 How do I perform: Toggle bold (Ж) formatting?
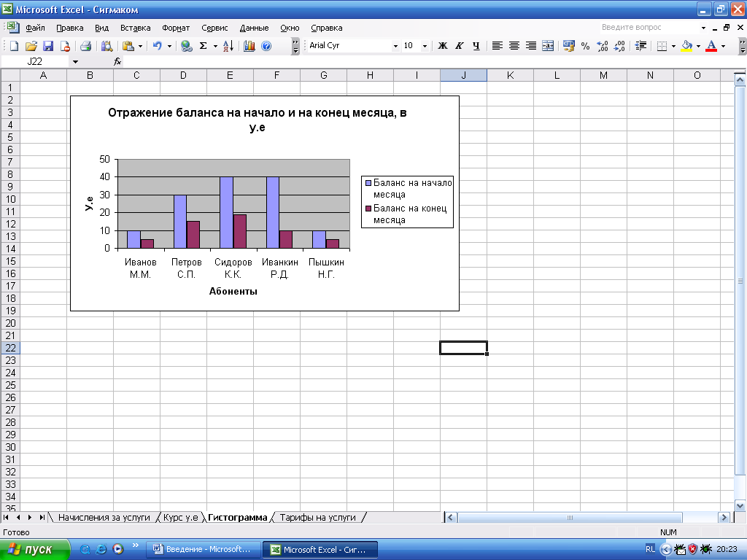442,46
